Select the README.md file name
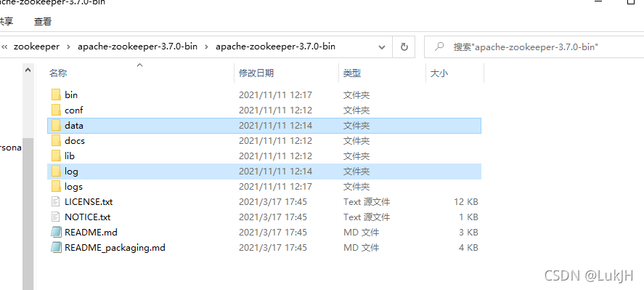Image resolution: width=644 pixels, height=290 pixels. point(91,233)
